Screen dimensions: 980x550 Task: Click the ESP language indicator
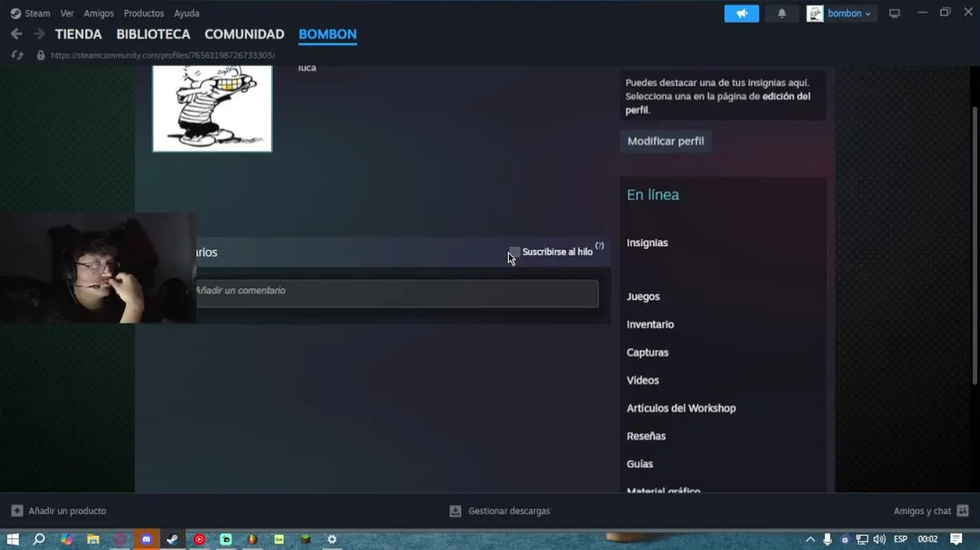click(901, 539)
